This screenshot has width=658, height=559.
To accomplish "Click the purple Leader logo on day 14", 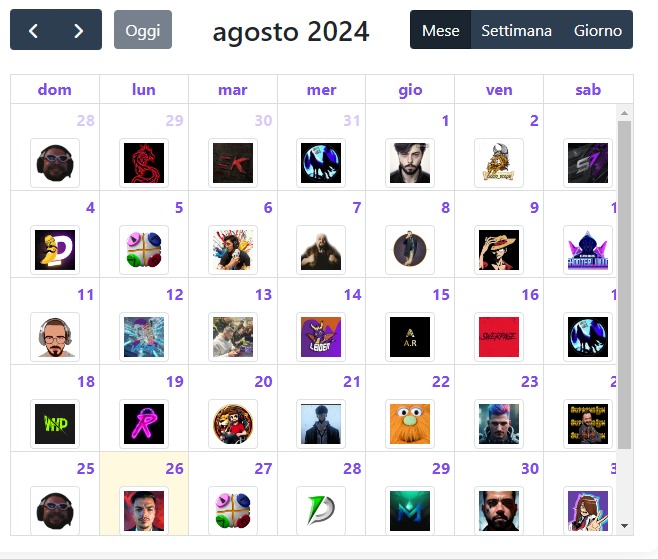I will point(321,337).
